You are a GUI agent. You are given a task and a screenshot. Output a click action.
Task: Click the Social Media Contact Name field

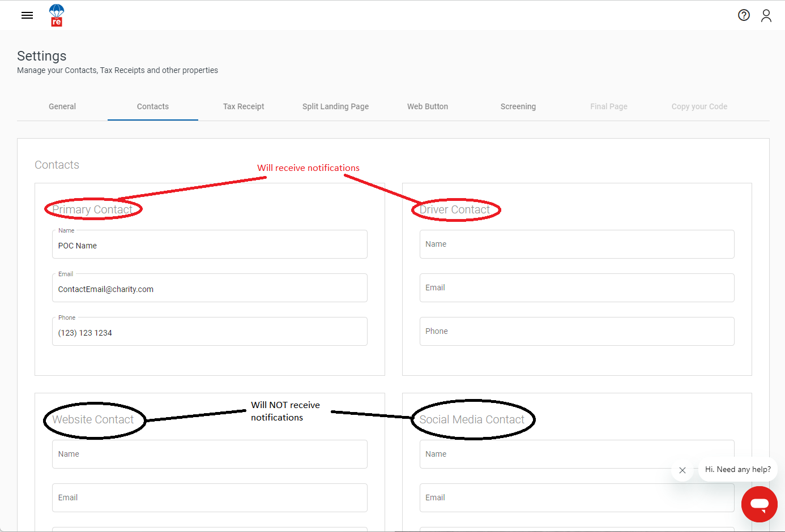pyautogui.click(x=577, y=454)
